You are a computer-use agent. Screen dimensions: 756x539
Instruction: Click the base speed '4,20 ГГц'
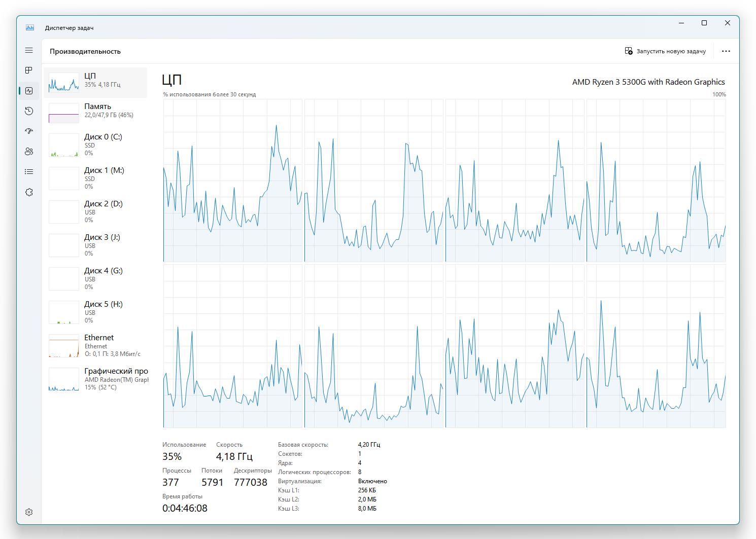click(x=369, y=445)
